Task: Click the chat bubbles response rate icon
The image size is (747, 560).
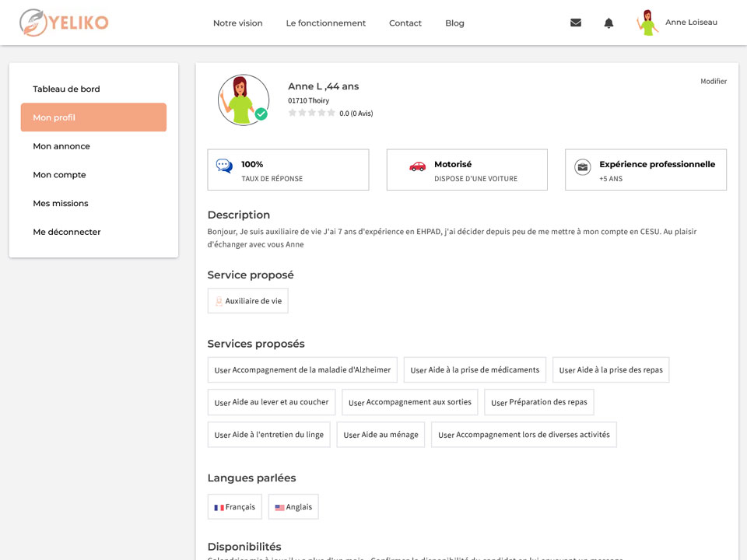Action: click(x=224, y=166)
